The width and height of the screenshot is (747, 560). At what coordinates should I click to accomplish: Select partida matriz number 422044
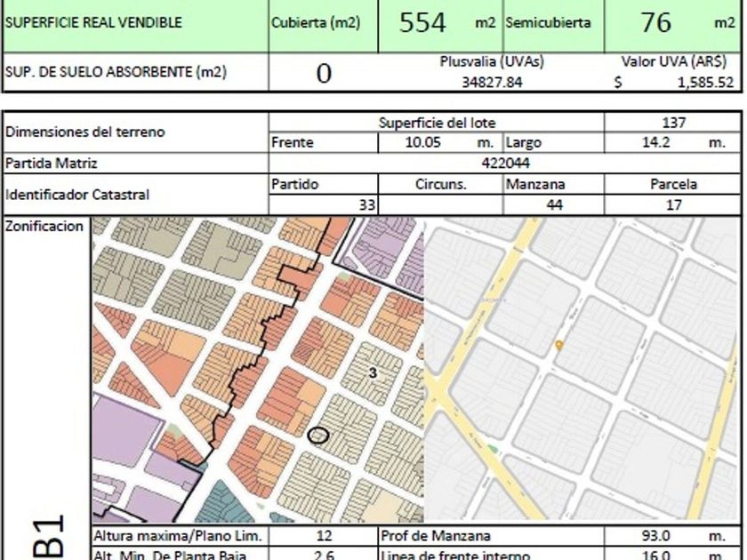pos(505,164)
